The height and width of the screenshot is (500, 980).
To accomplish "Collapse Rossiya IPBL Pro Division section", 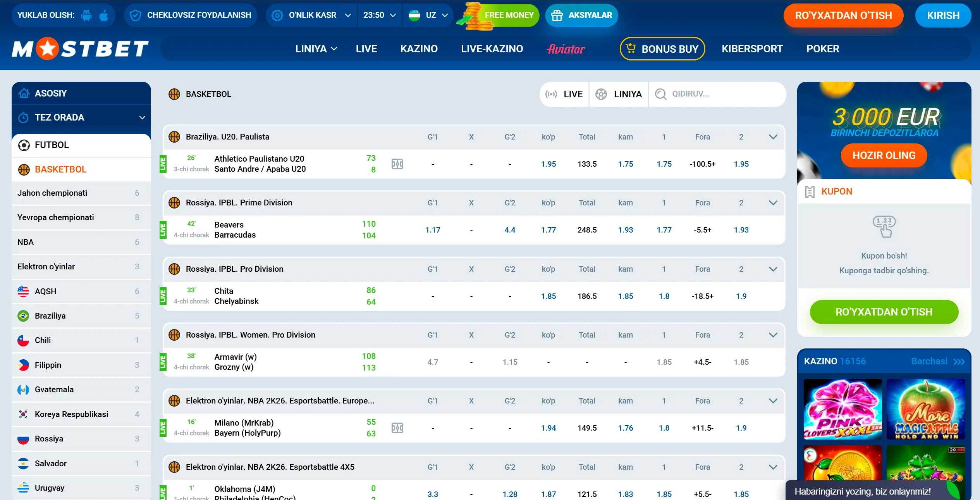I will coord(773,269).
